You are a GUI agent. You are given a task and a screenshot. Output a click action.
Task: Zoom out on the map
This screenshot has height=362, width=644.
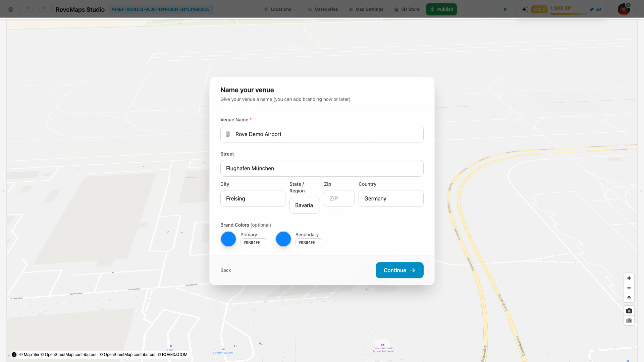coord(629,288)
